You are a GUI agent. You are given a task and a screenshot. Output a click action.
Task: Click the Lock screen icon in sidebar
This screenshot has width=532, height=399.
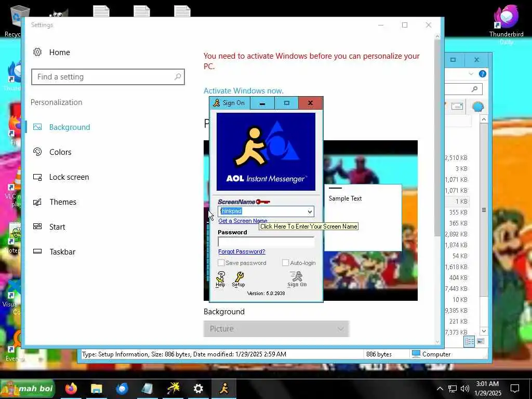[37, 177]
